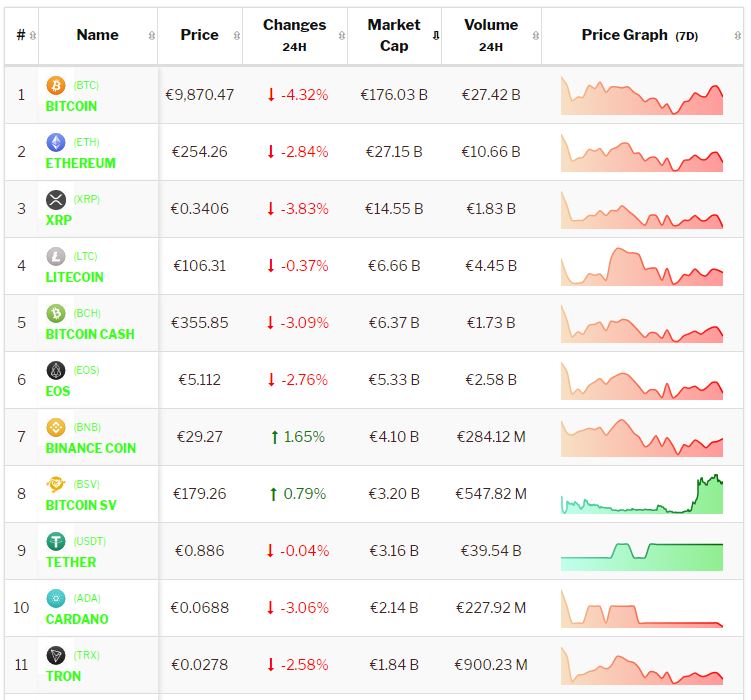The width and height of the screenshot is (751, 700).
Task: Sort by rank number column header
Action: (21, 35)
